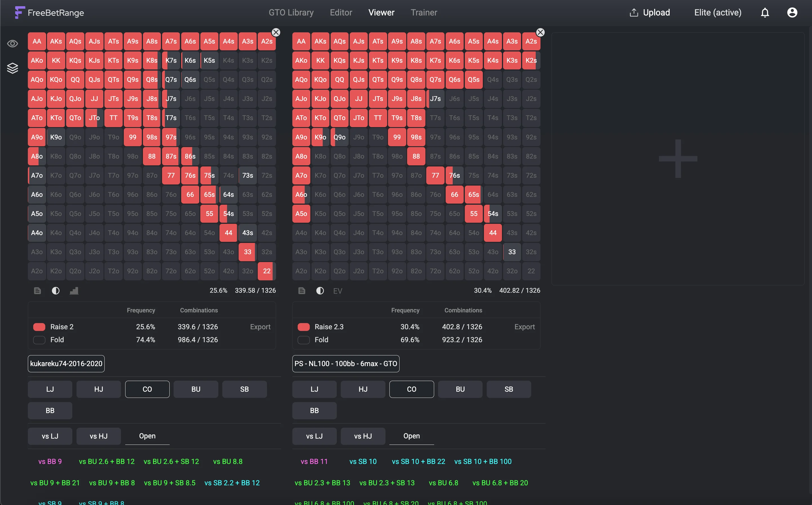Viewport: 812px width, 505px height.
Task: Switch to the Trainer tab
Action: 424,13
